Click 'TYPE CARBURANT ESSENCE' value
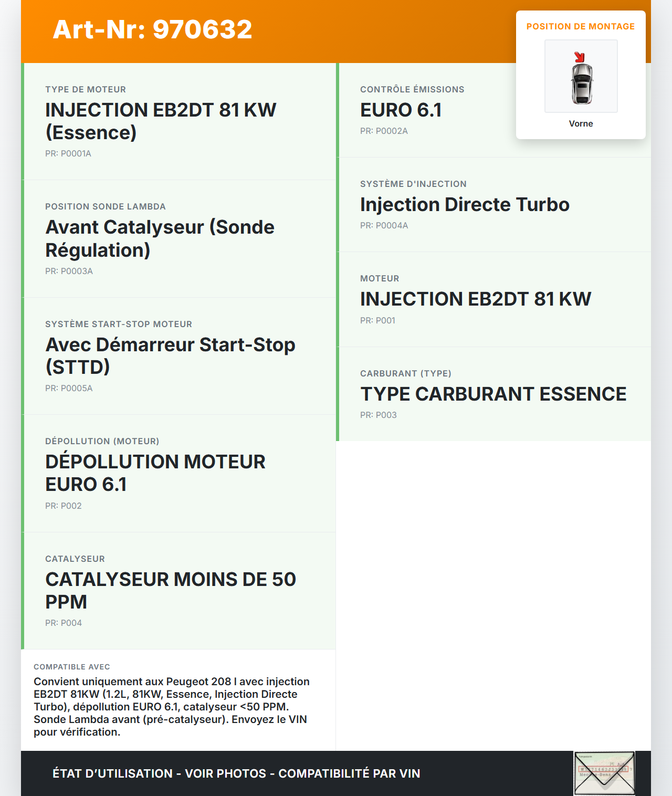Screen dimensions: 672x796 pos(493,394)
